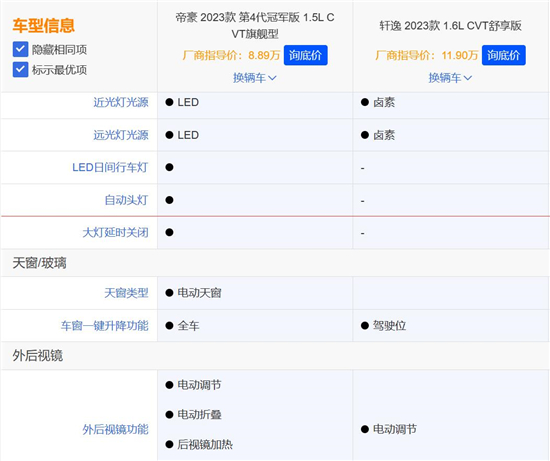
Task: Open the 车窗一键升降功能 parameter link
Action: coord(105,326)
